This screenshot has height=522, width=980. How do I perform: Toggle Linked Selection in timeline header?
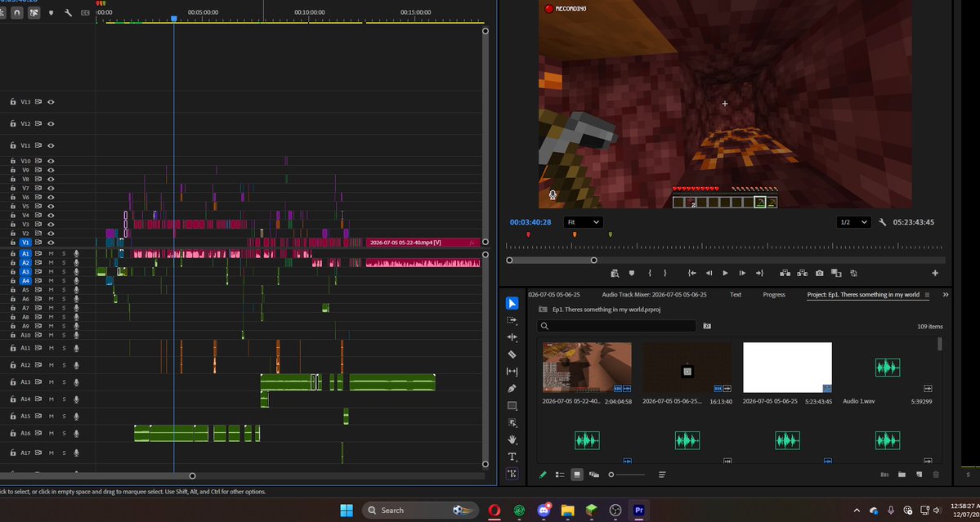click(34, 12)
